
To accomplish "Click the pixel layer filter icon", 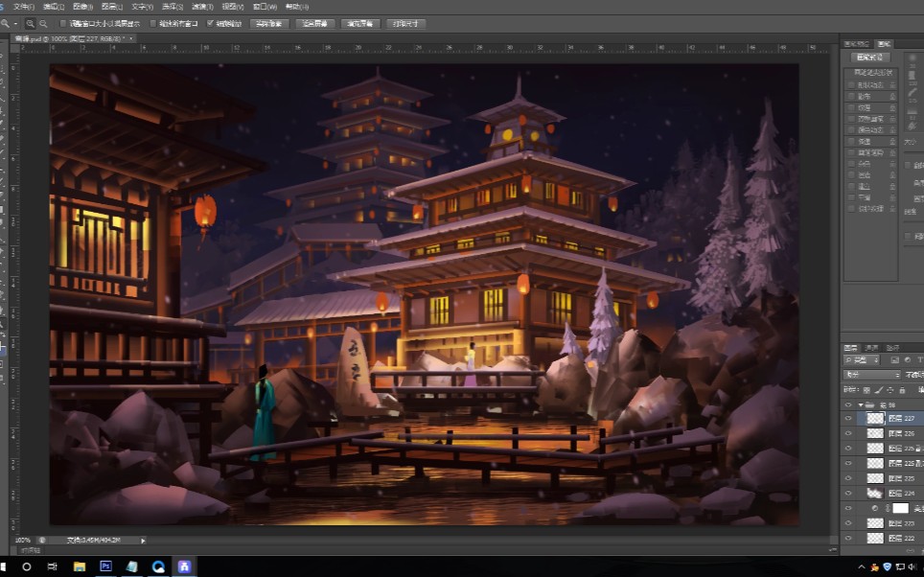I will tap(894, 359).
